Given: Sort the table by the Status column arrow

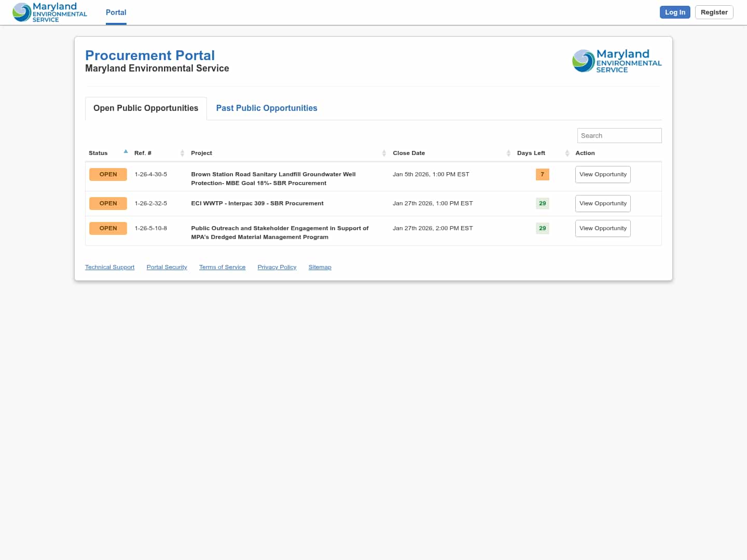Looking at the screenshot, I should (126, 151).
